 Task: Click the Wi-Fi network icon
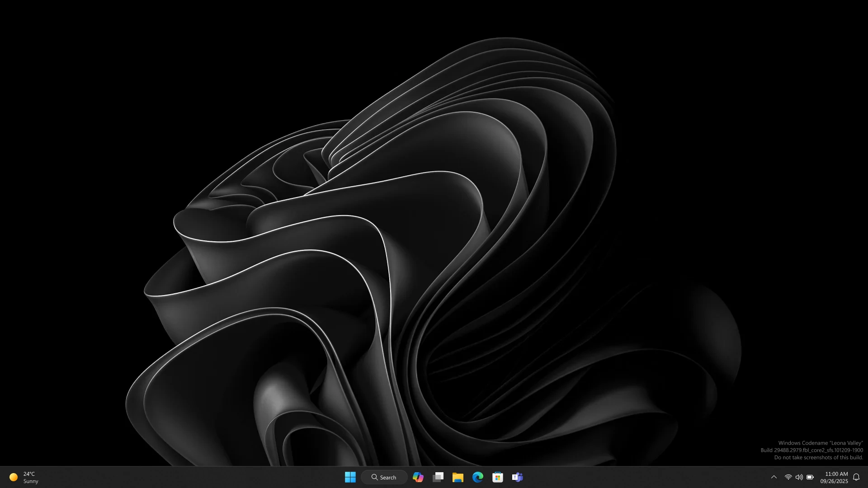tap(788, 477)
